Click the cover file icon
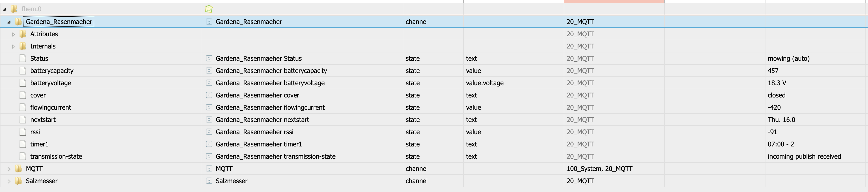Image resolution: width=868 pixels, height=192 pixels. tap(23, 95)
